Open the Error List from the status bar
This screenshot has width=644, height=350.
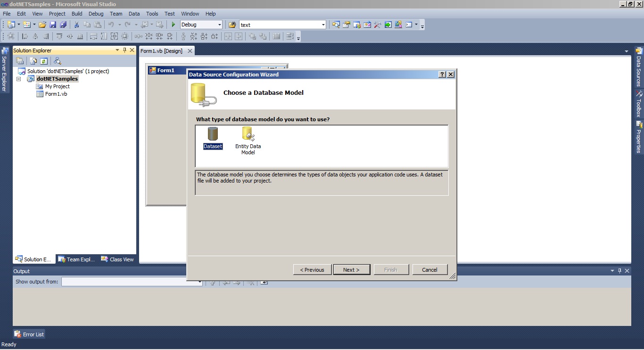[29, 334]
